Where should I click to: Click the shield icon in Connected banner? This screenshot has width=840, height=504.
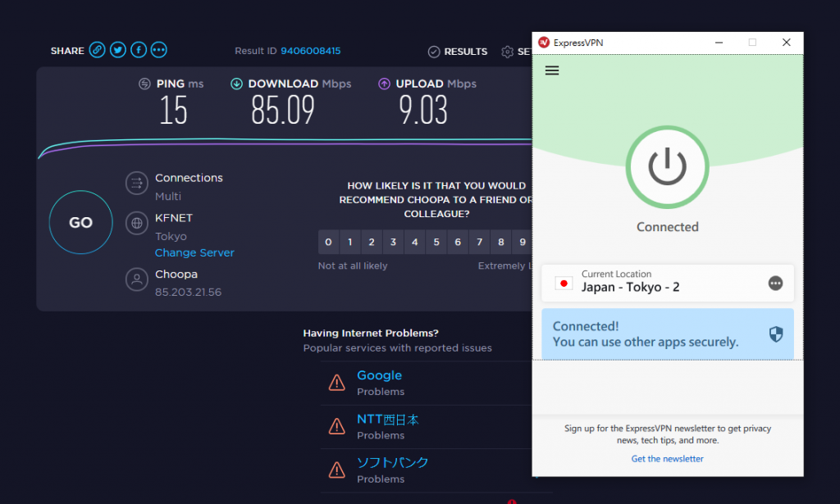point(776,334)
